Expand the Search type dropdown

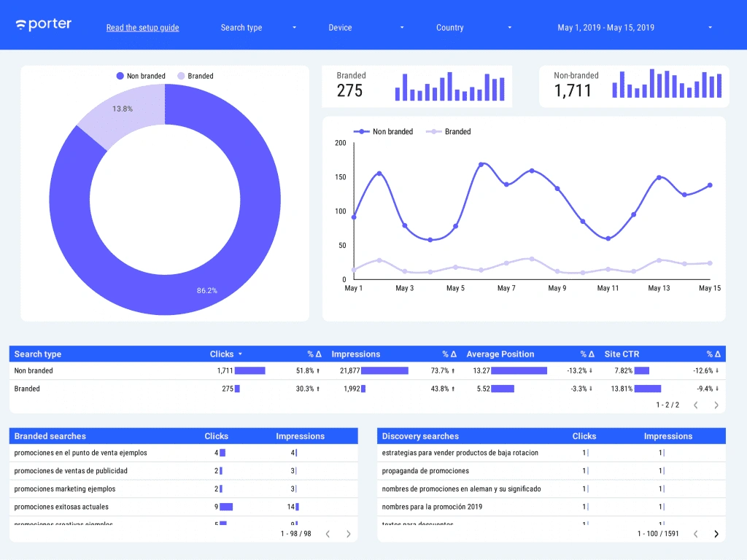pos(259,28)
